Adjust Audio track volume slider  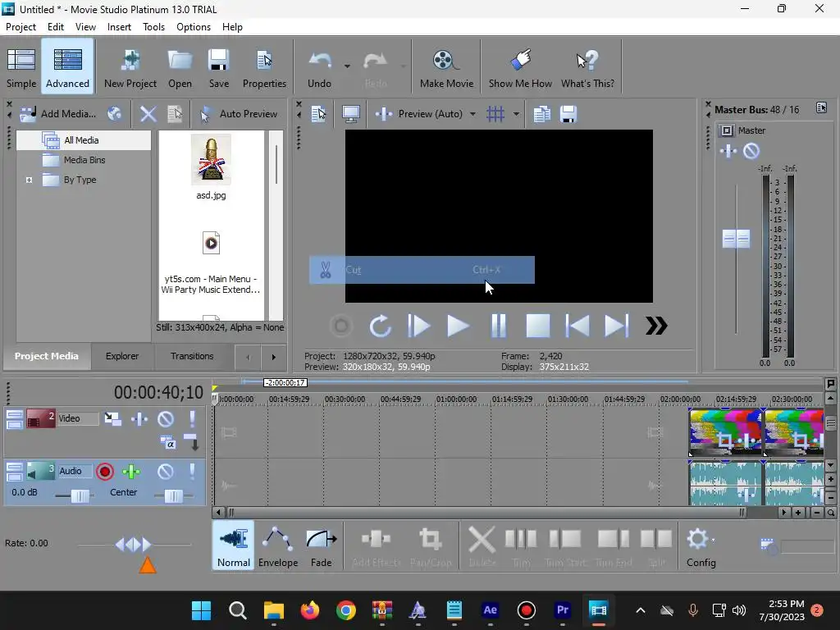[x=80, y=496]
